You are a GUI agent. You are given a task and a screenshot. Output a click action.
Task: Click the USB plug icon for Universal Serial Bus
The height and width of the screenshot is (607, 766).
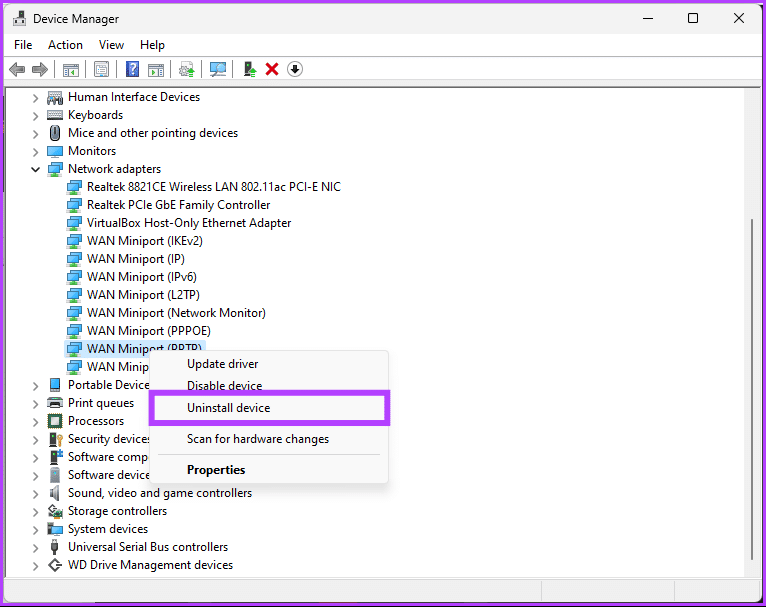pyautogui.click(x=55, y=547)
